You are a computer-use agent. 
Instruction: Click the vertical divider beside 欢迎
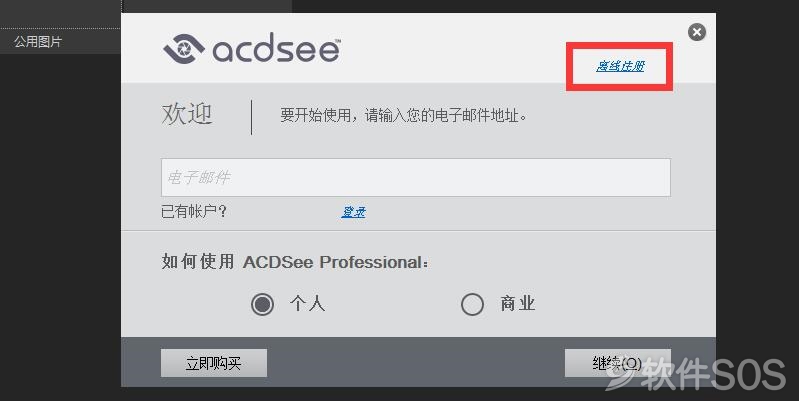(251, 117)
